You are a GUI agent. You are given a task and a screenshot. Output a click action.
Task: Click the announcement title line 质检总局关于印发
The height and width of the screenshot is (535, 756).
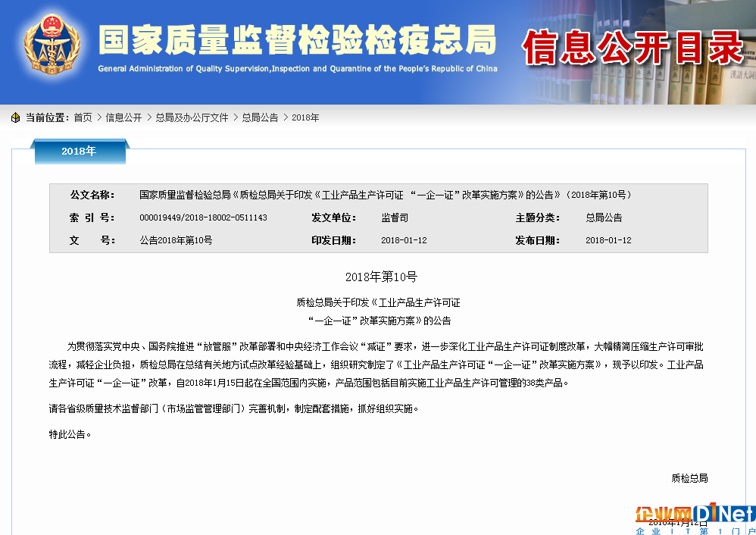(378, 302)
